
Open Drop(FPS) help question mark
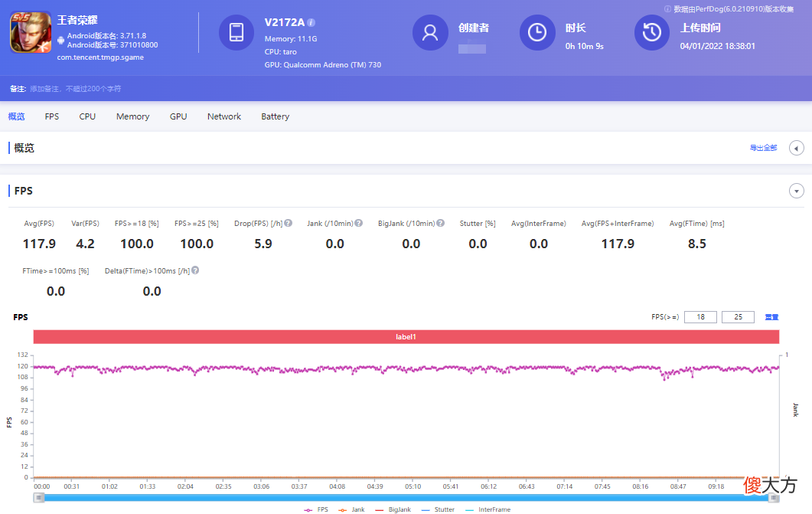(289, 223)
